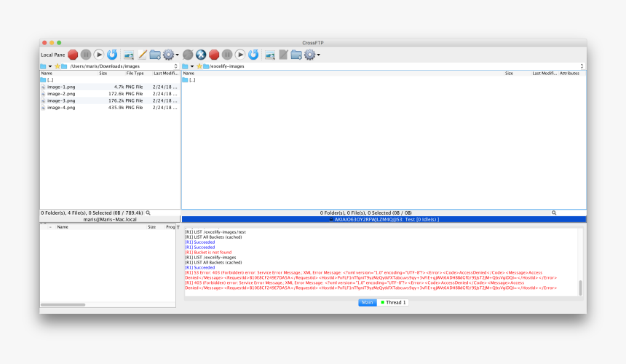Sort remote files by Attributes column
The width and height of the screenshot is (626, 364).
(571, 74)
